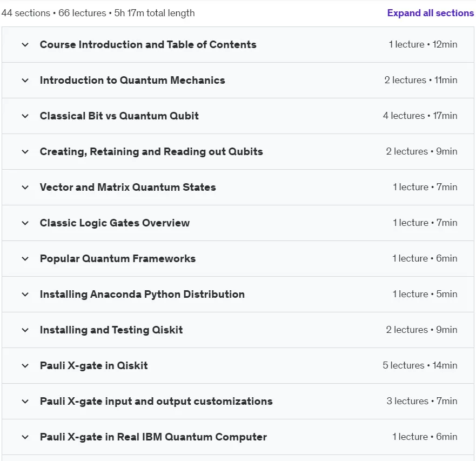Click chevron for Pauli X-gate in Real IBM Quantum Computer
The image size is (476, 461).
tap(25, 437)
